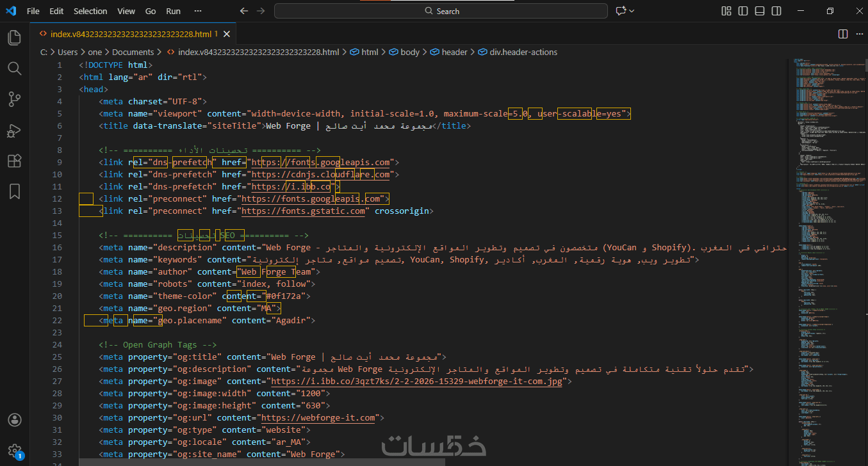This screenshot has width=868, height=466.
Task: Follow the cdnjs.cloudflare.com link
Action: tap(320, 175)
